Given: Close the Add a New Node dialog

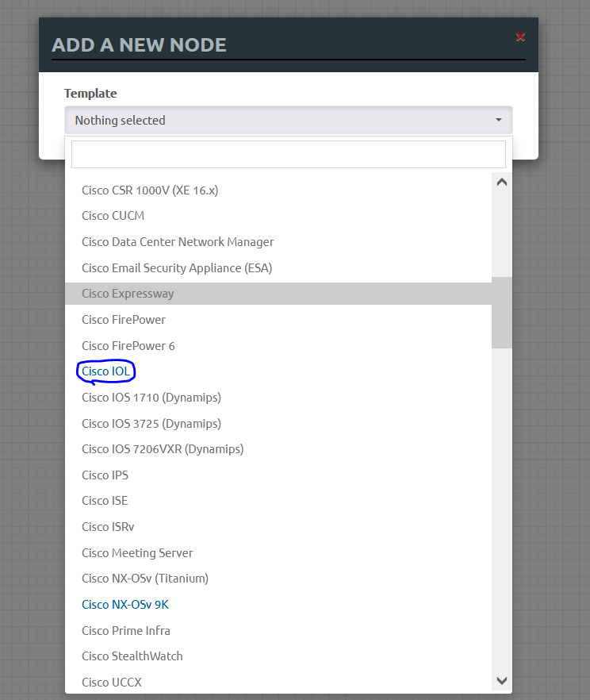Looking at the screenshot, I should pos(520,37).
